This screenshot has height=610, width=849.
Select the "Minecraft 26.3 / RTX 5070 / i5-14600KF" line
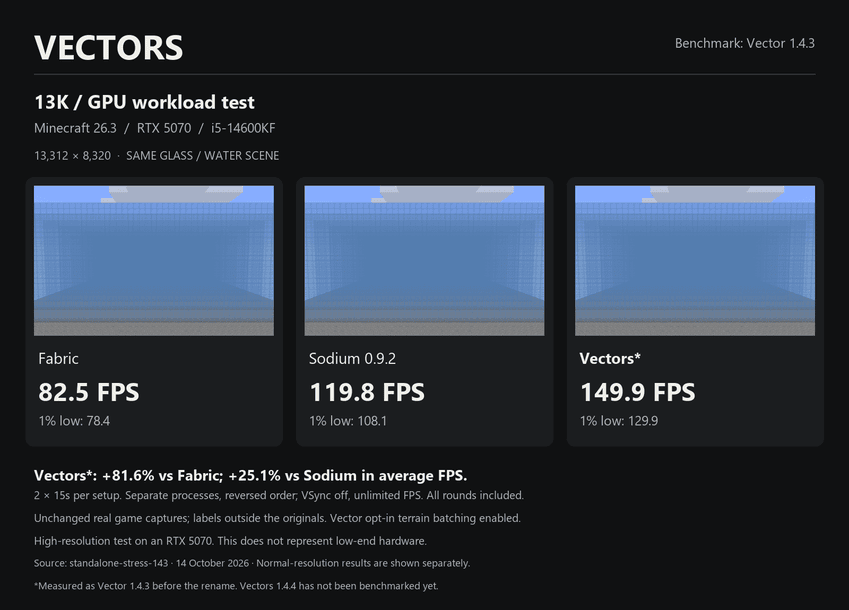(x=155, y=128)
